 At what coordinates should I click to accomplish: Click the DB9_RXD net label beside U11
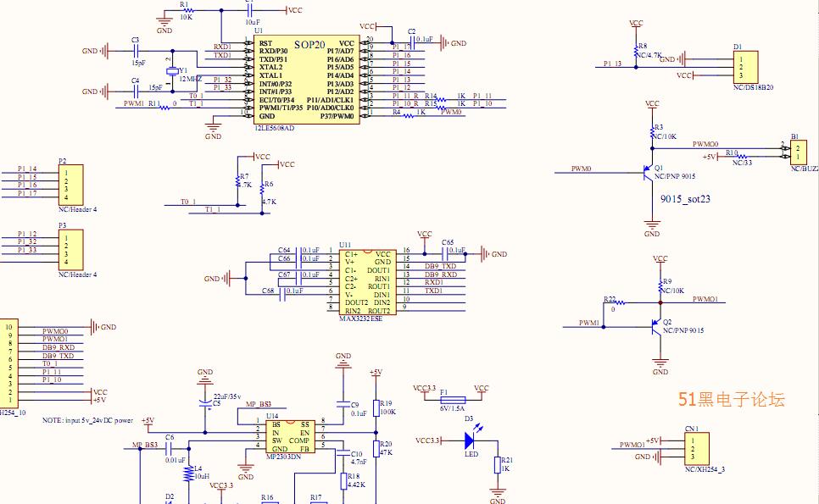point(441,274)
